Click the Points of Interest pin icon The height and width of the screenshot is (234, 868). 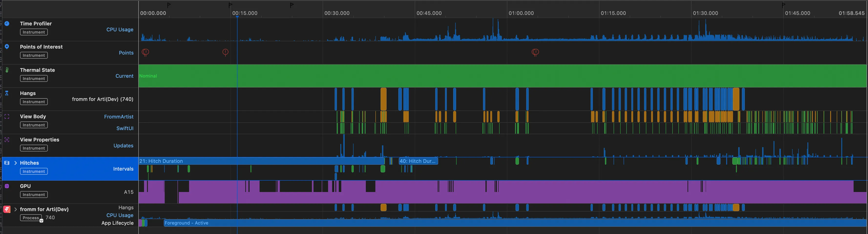pyautogui.click(x=7, y=46)
